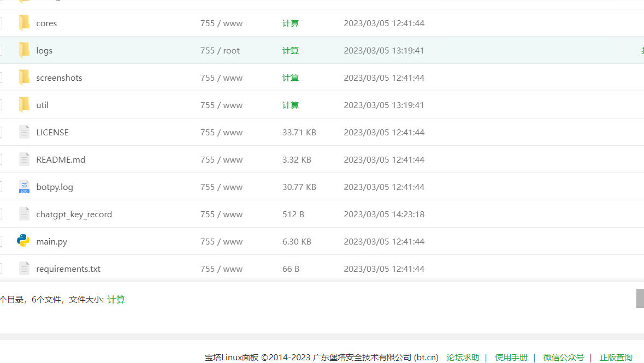Screen dimensions: 644x363
Task: Click the file icon for LICENSE
Action: [24, 132]
